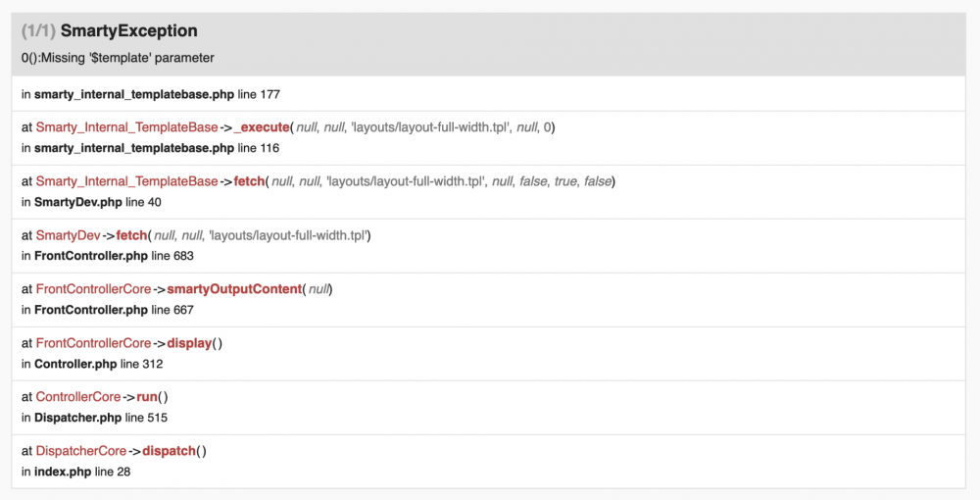Click the ControllerCore class name
This screenshot has width=980, height=500.
(x=78, y=397)
